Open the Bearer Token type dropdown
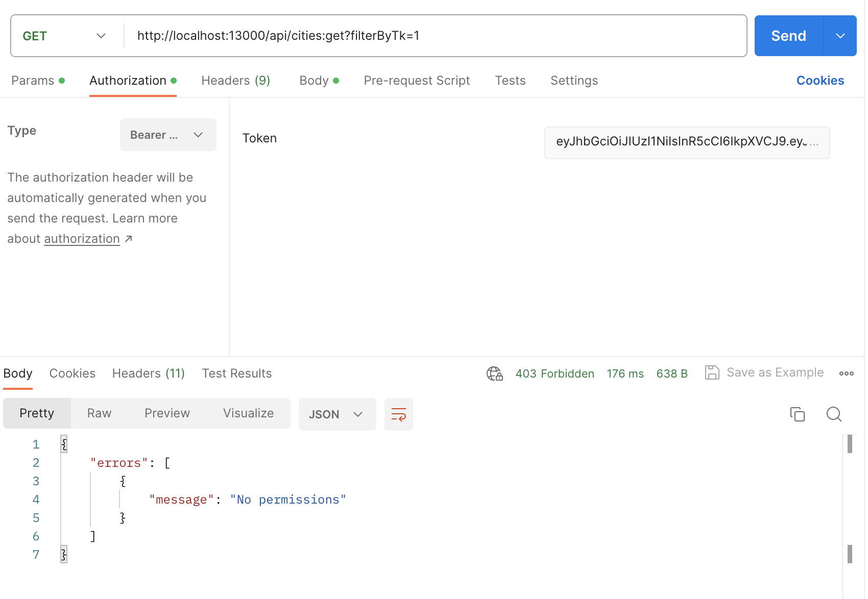This screenshot has height=599, width=868. point(168,135)
